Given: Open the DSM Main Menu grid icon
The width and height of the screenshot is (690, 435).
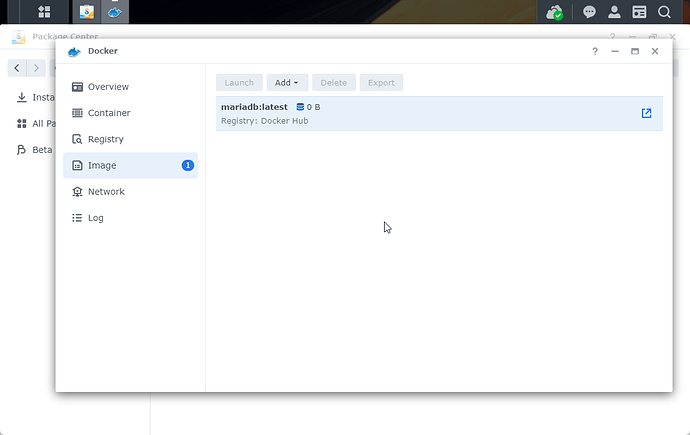Looking at the screenshot, I should [x=44, y=11].
